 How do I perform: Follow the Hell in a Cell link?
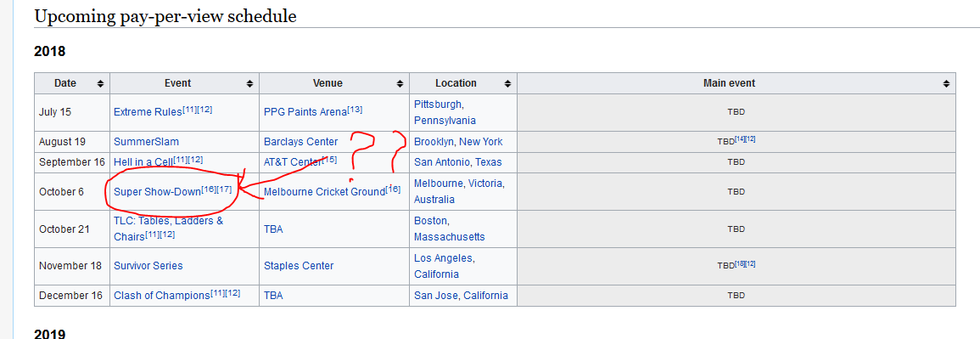[143, 162]
